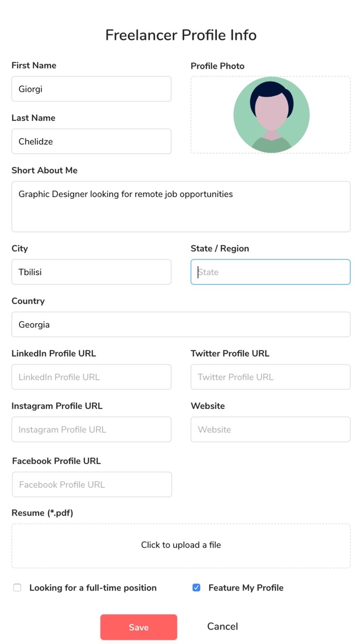The width and height of the screenshot is (362, 644).
Task: Focus the LinkedIn Profile URL input
Action: [91, 377]
